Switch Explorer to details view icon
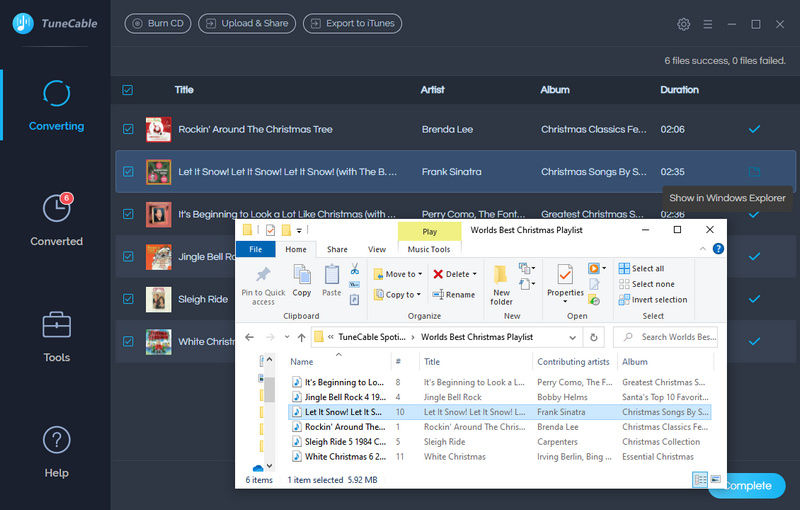Image resolution: width=800 pixels, height=510 pixels. tap(700, 479)
